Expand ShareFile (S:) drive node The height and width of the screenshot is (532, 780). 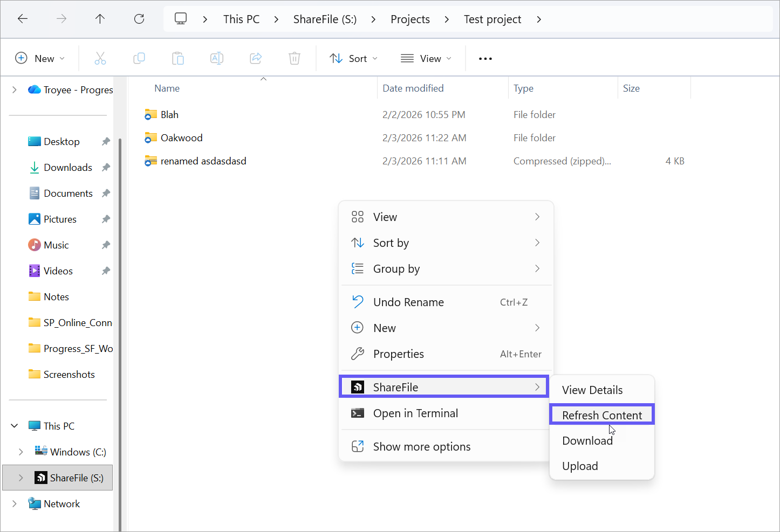point(20,478)
